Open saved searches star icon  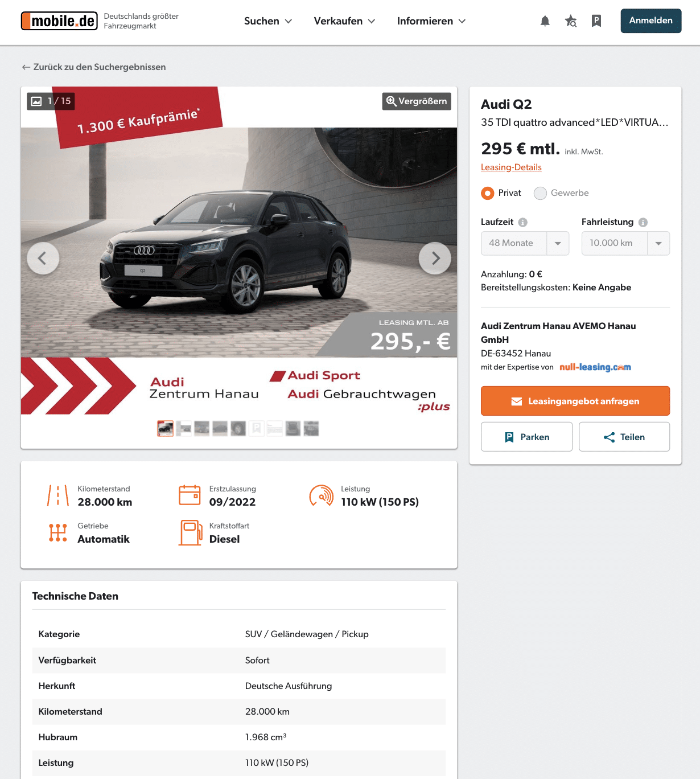pos(570,21)
